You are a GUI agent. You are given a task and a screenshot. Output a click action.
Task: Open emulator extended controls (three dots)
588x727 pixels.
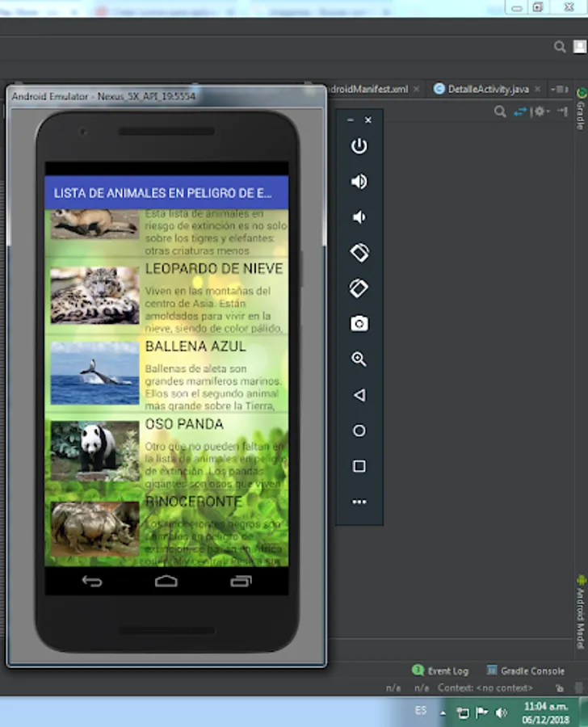pos(359,502)
